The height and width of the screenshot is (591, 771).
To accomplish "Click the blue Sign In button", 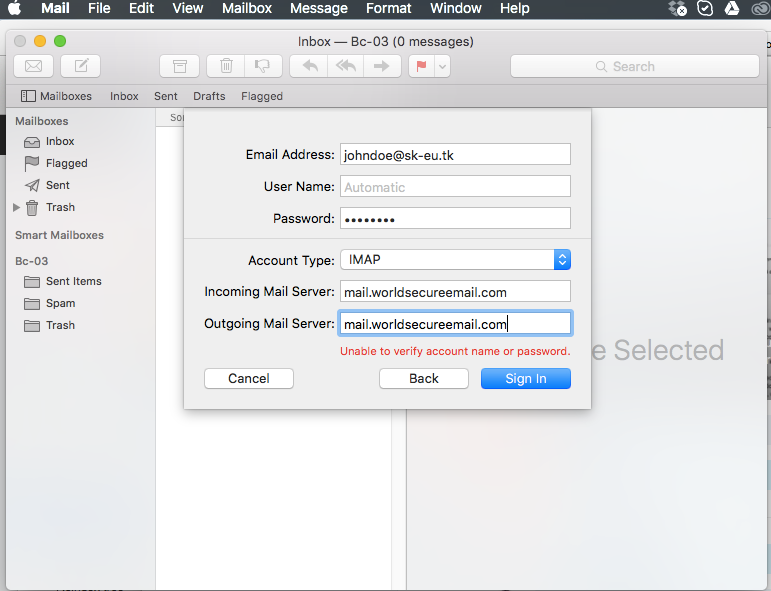I will [x=526, y=379].
